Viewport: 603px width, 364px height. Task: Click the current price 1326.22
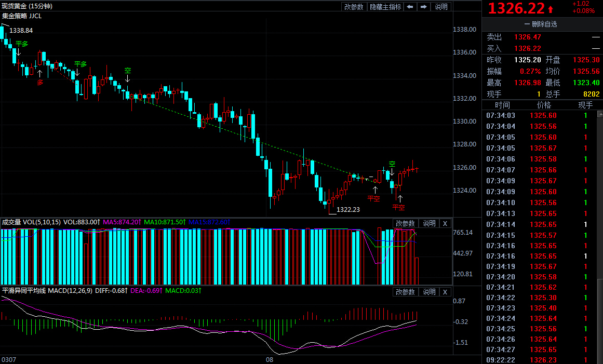tap(516, 8)
